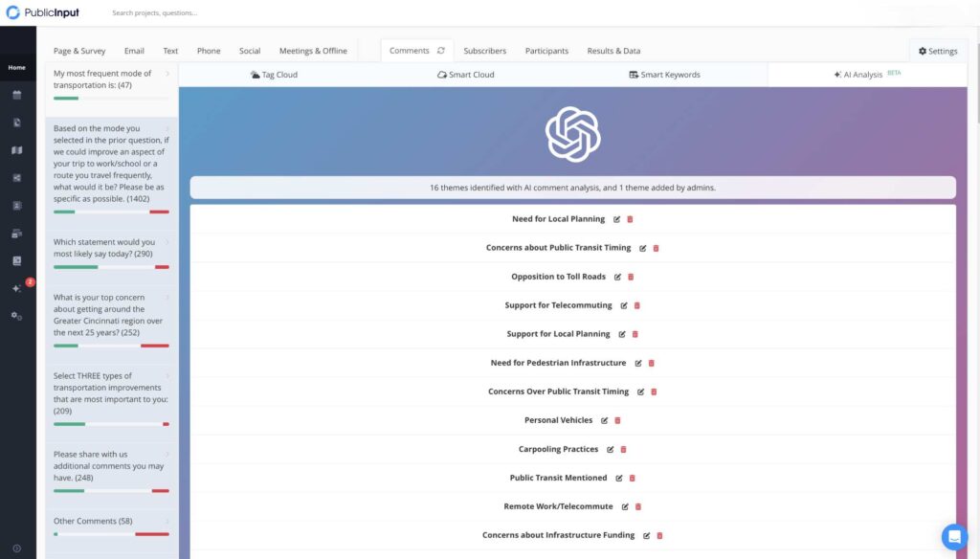
Task: Click Home in the left sidebar
Action: (x=17, y=67)
